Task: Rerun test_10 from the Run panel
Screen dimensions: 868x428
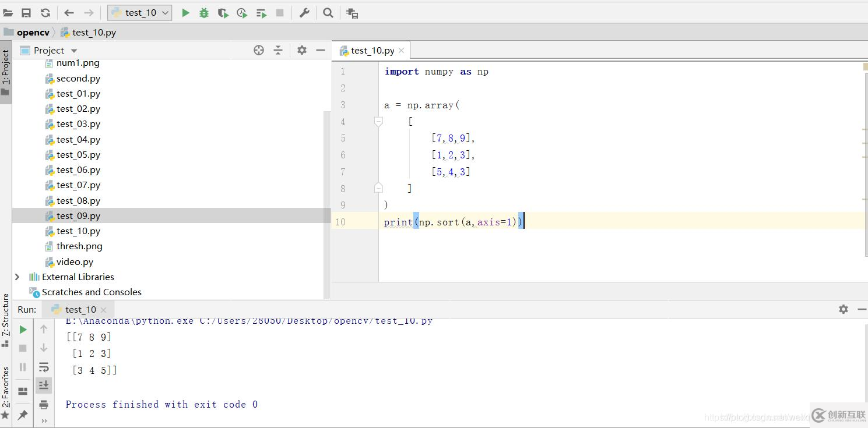Action: (x=23, y=330)
